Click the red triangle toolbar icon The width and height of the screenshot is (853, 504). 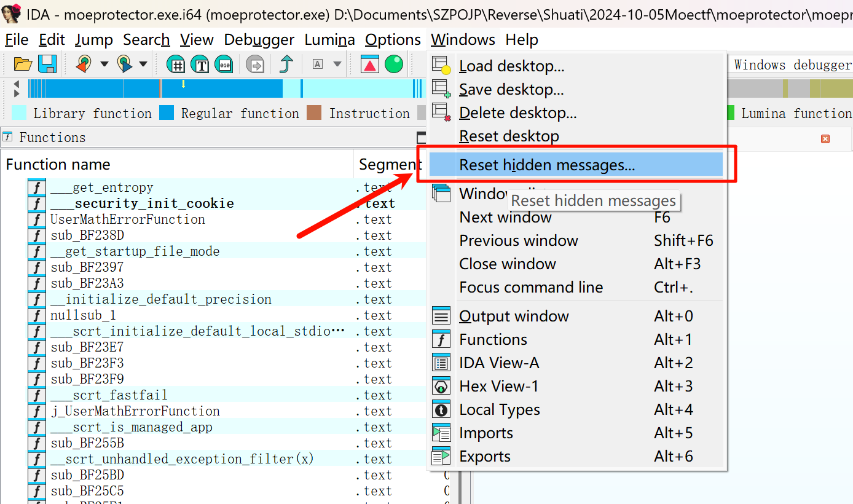[370, 64]
